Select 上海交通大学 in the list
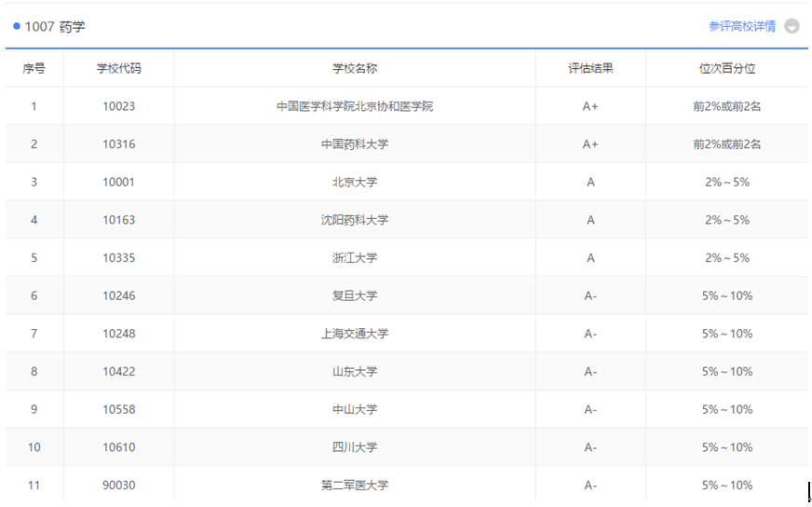The height and width of the screenshot is (507, 812). (355, 334)
